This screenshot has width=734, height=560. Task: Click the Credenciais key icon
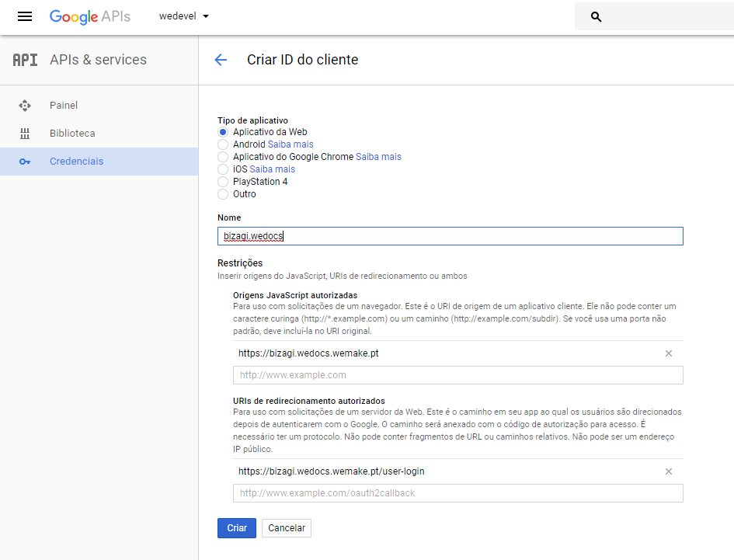pos(25,162)
